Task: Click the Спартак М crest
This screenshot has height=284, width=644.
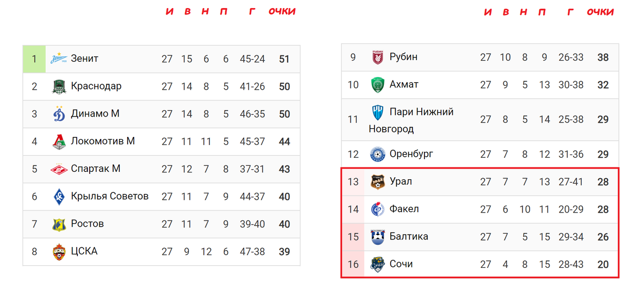Action: click(58, 169)
